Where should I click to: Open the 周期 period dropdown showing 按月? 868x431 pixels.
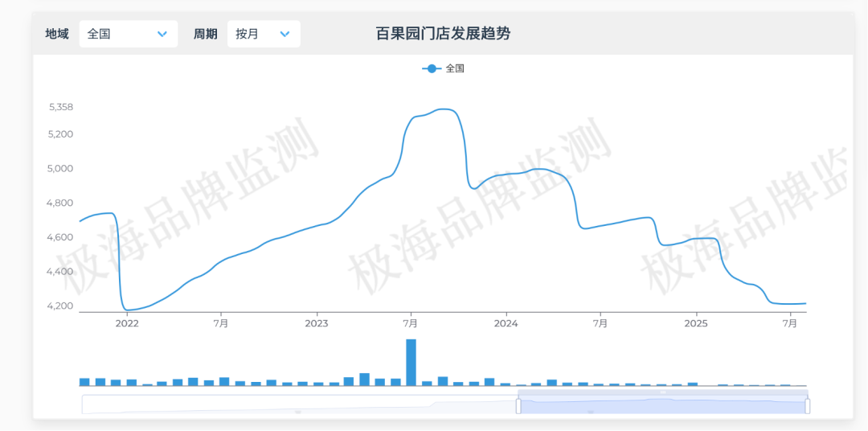(263, 34)
